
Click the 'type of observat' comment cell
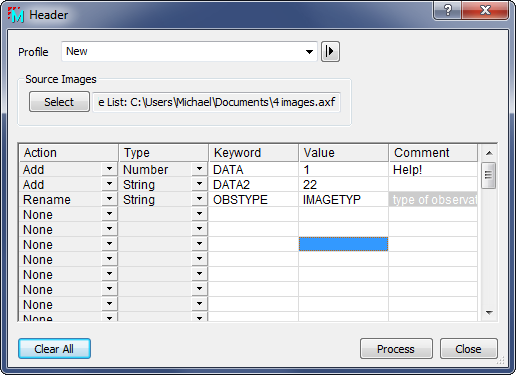433,199
